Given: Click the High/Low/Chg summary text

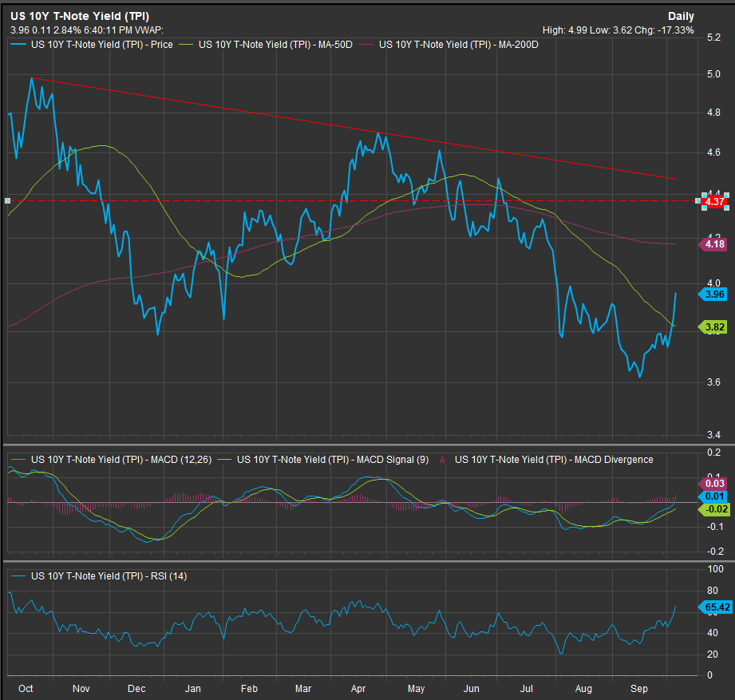Looking at the screenshot, I should [x=618, y=30].
